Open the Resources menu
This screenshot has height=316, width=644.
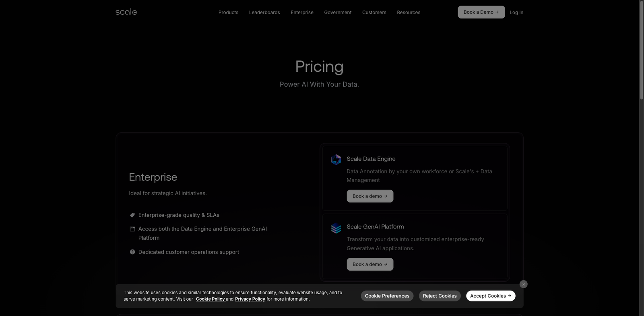point(409,12)
